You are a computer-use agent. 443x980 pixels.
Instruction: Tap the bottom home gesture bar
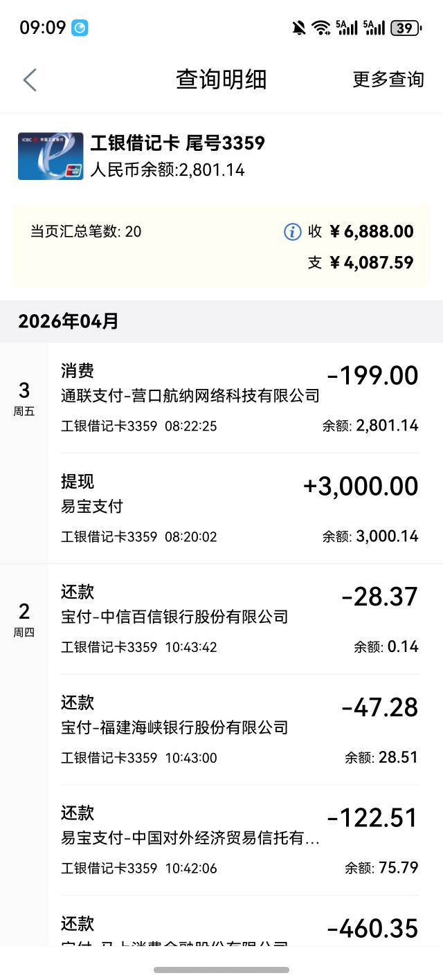click(221, 970)
